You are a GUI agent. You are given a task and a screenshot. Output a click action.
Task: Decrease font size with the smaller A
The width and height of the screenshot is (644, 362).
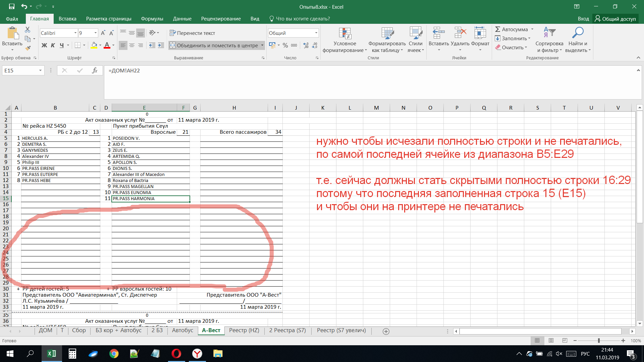(x=111, y=33)
